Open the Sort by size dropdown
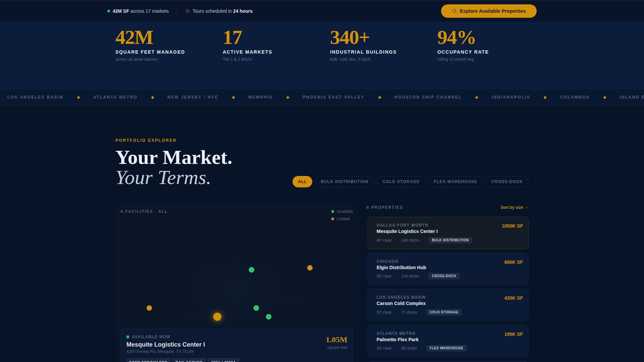644x362 pixels. pos(514,207)
